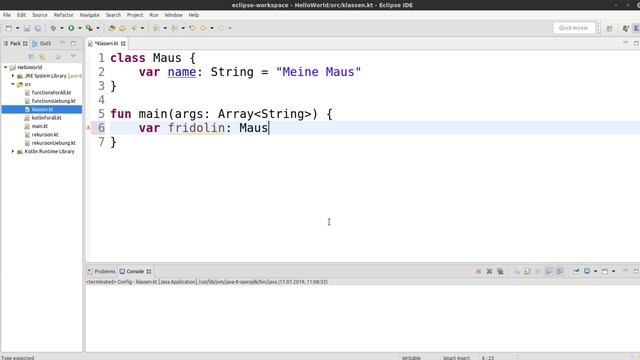Screen dimensions: 640x360
Task: Click the New file toolbar icon
Action: pos(9,28)
